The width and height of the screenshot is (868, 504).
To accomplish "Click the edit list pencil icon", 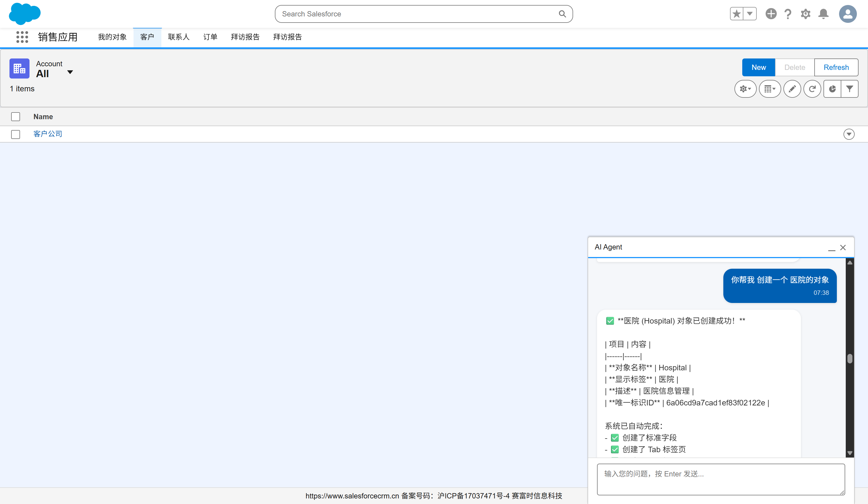I will coord(792,89).
